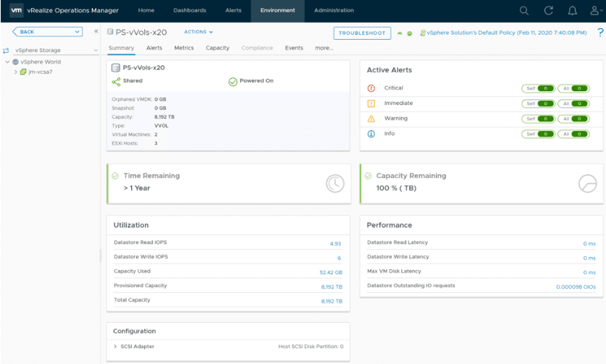
Task: Go to Home menu
Action: pyautogui.click(x=146, y=10)
